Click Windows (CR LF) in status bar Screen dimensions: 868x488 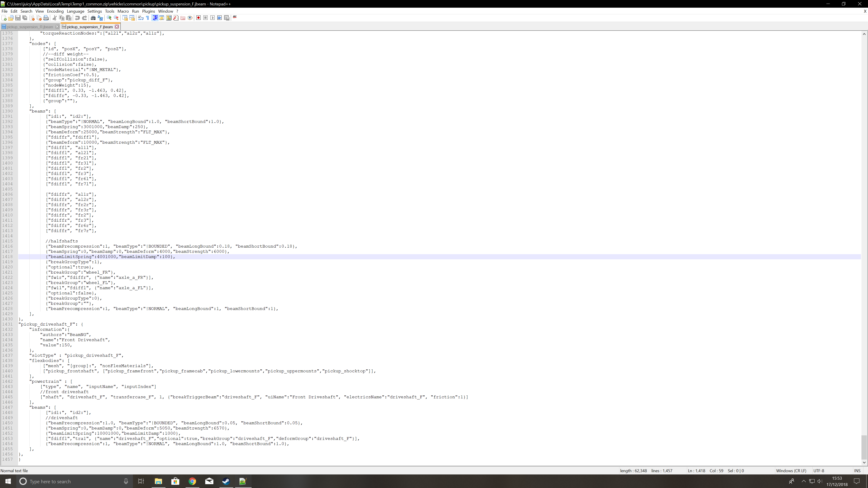pos(791,471)
